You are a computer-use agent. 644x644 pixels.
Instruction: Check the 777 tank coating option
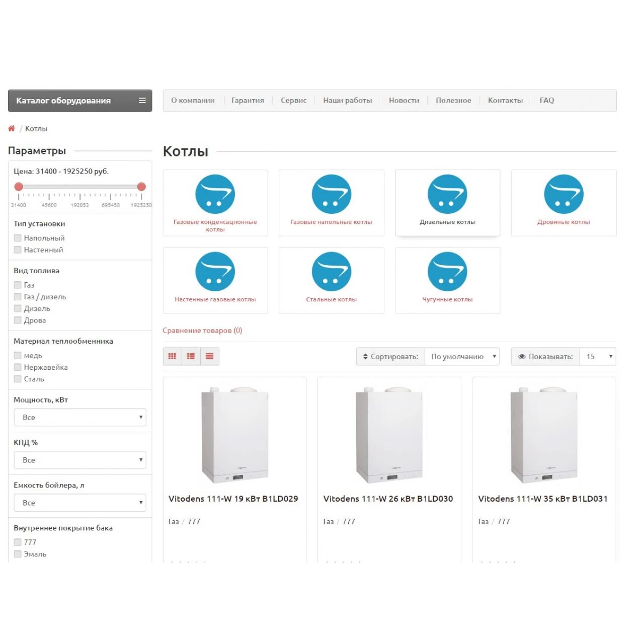pyautogui.click(x=18, y=542)
